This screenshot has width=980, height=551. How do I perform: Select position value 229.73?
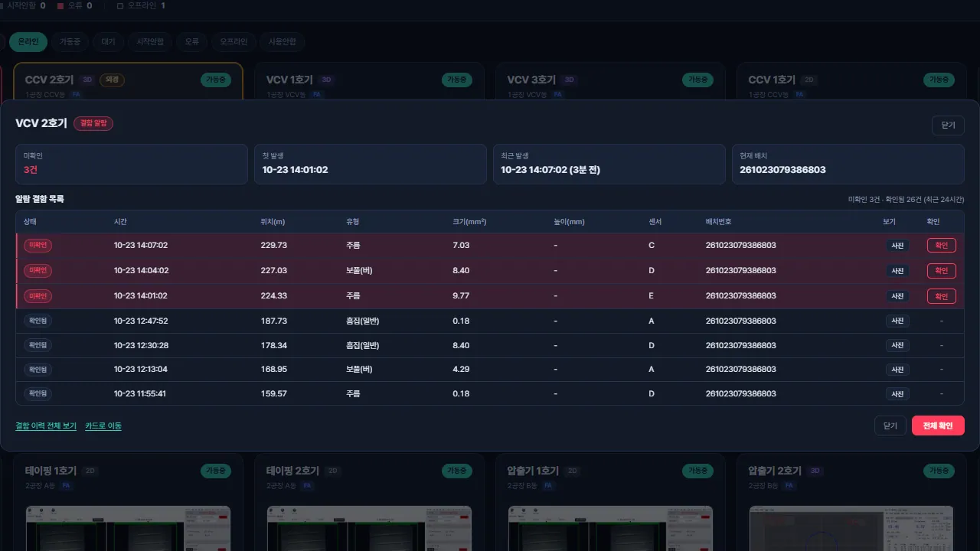click(274, 246)
